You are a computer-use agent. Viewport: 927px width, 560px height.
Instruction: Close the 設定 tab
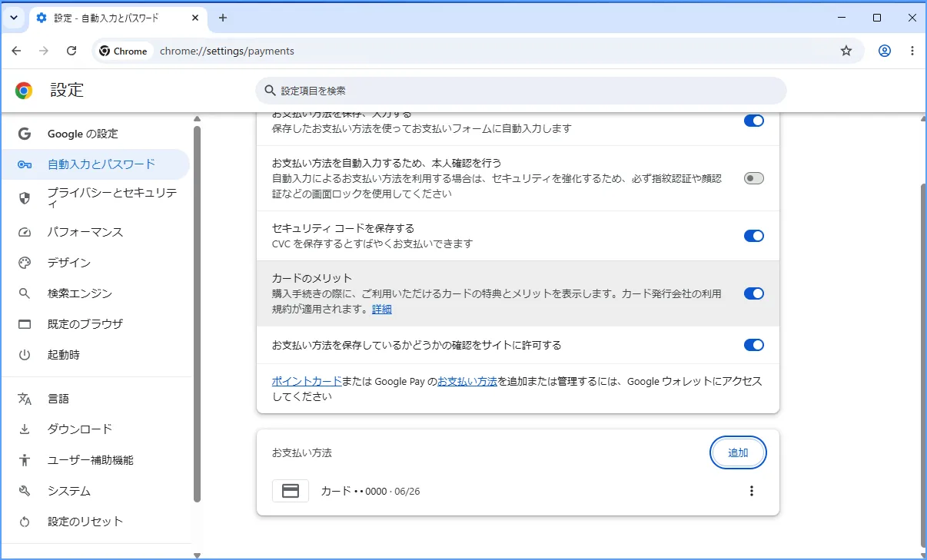coord(195,18)
